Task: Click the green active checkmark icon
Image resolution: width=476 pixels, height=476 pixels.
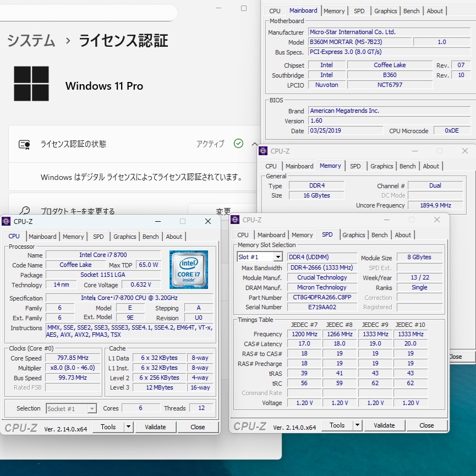Action: (238, 144)
